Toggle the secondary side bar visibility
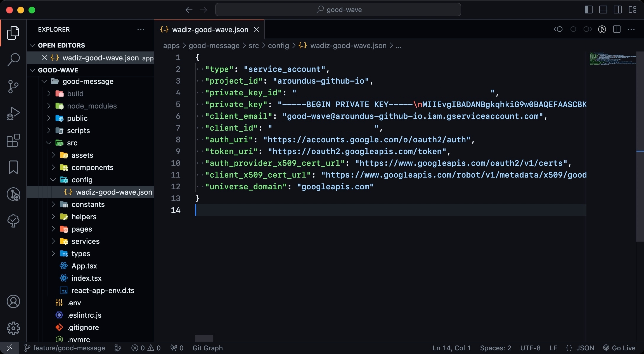 click(617, 10)
